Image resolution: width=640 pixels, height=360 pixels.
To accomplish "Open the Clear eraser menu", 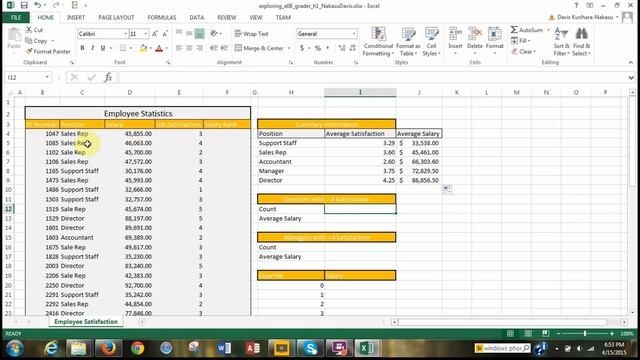I will [x=523, y=51].
